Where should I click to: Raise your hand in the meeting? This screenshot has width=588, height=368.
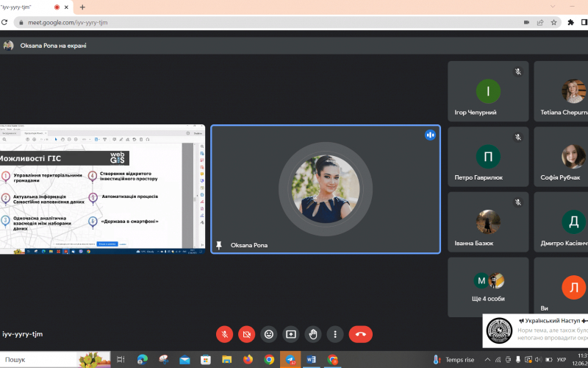(x=312, y=333)
